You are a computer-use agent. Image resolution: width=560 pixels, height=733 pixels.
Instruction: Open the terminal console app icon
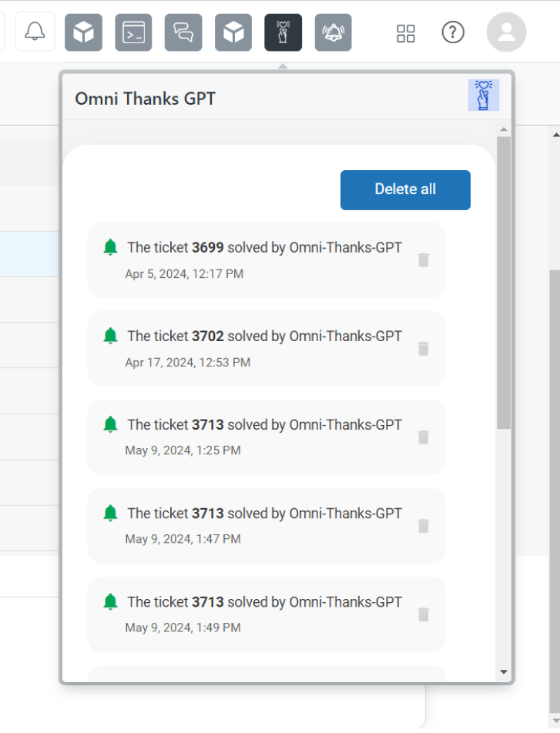[133, 32]
